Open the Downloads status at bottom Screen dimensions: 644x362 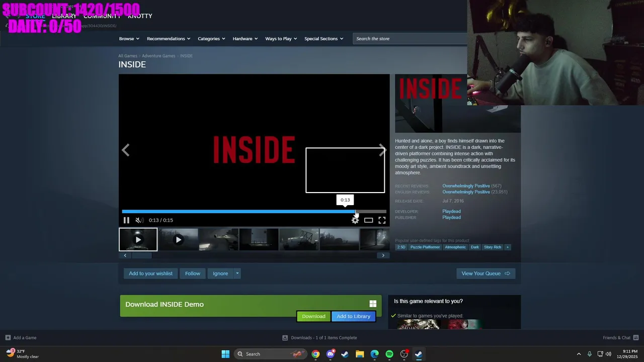(x=319, y=338)
